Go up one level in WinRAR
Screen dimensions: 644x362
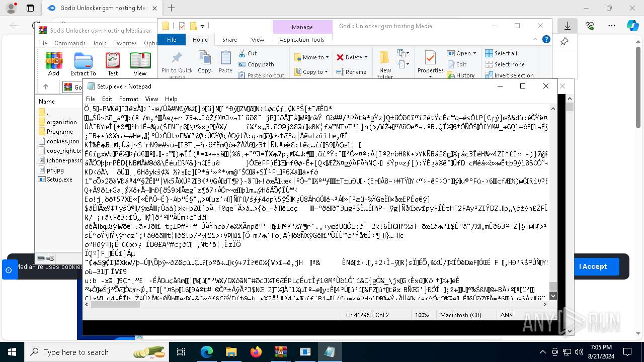46,87
